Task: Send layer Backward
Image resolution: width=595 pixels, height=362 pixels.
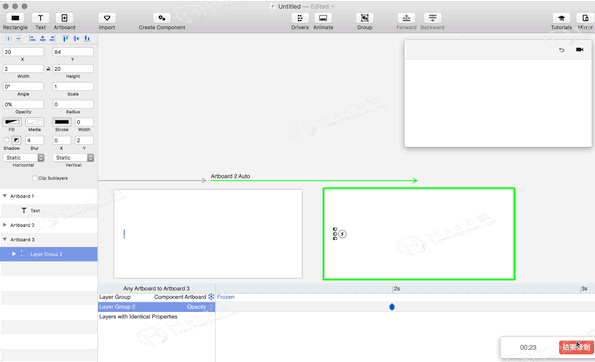Action: [x=433, y=18]
